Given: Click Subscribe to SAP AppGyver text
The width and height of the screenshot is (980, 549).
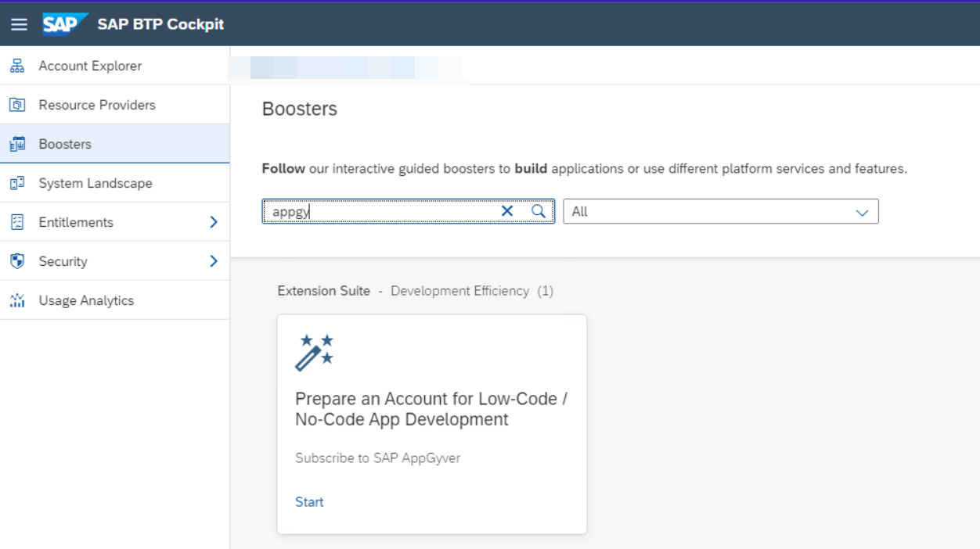Looking at the screenshot, I should (x=378, y=458).
